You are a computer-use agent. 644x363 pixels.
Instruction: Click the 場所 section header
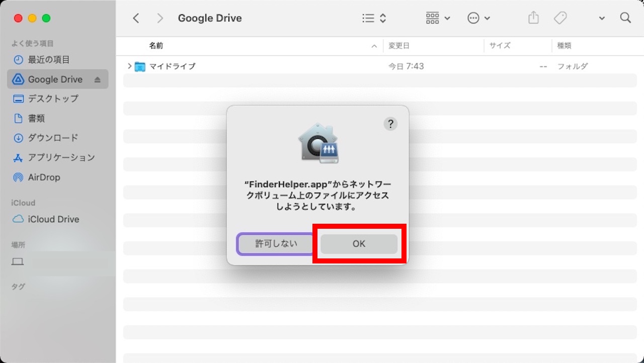18,245
